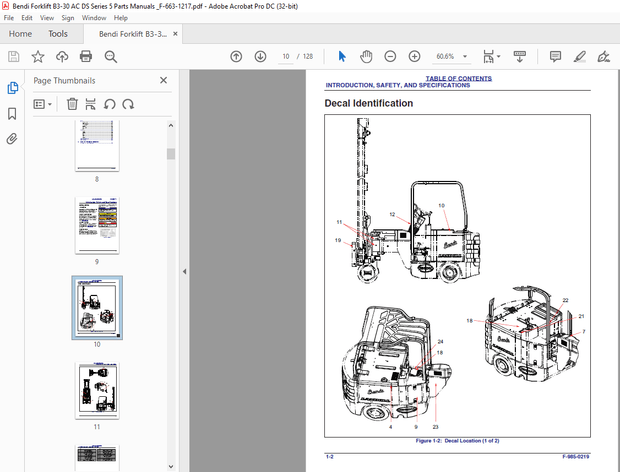Click the page number input field

coord(286,57)
